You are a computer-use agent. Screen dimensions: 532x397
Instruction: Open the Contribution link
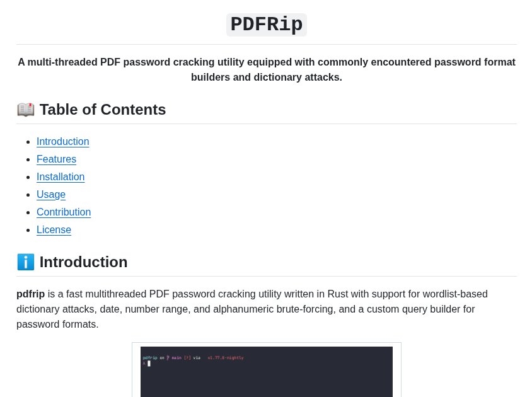click(64, 212)
